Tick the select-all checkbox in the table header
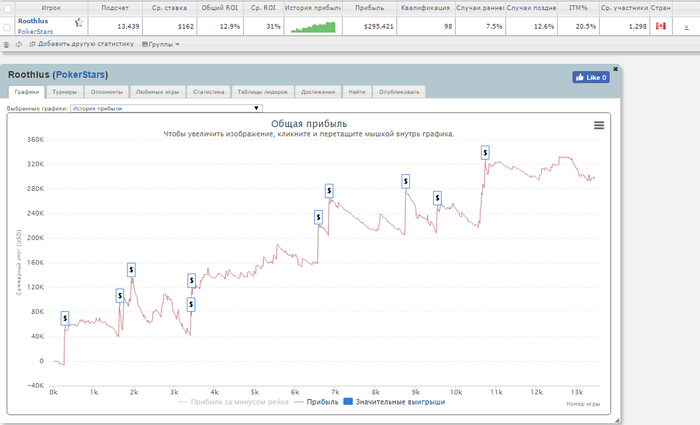This screenshot has width=700, height=425. (x=8, y=8)
